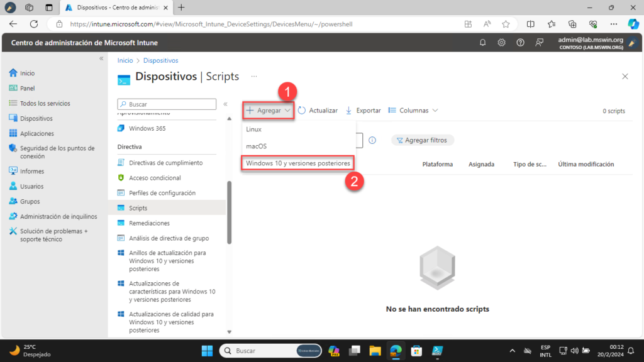Click the Actualizar refresh button
The image size is (644, 362).
(x=318, y=111)
